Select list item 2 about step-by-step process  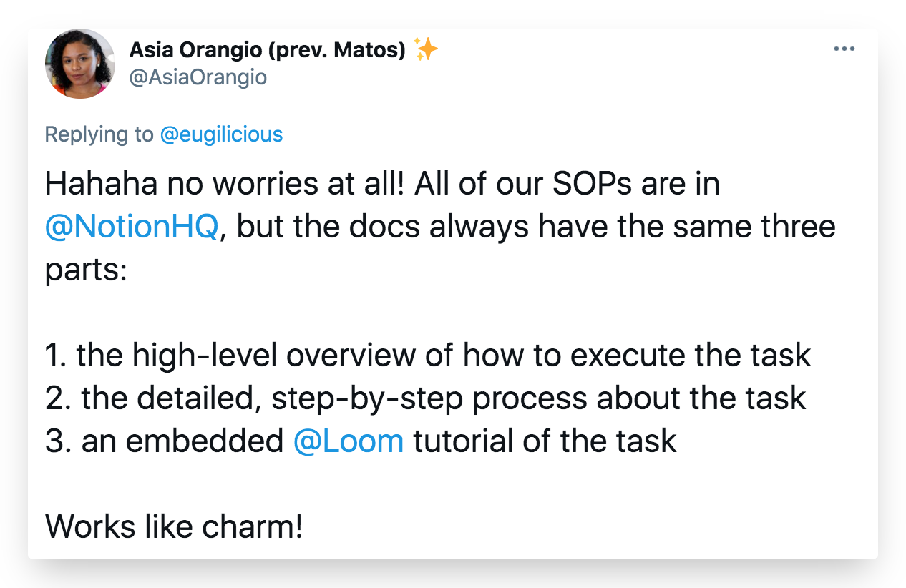[426, 398]
